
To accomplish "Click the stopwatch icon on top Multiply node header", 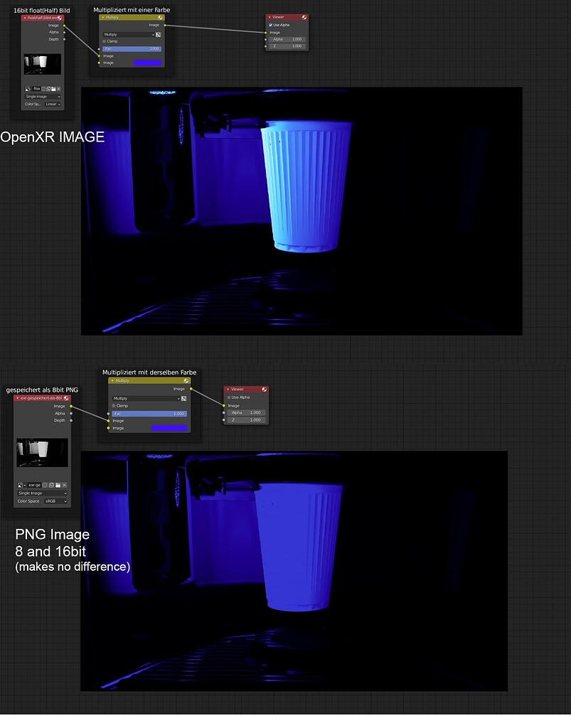I will 161,18.
